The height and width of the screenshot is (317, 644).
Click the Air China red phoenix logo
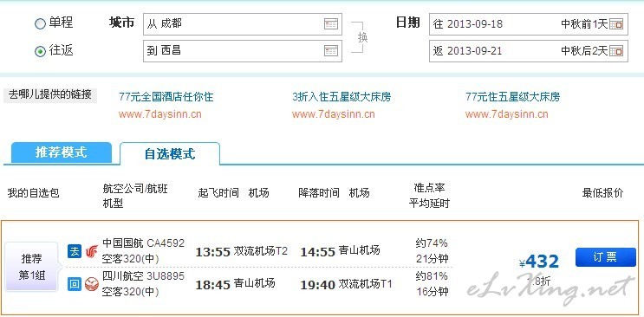pos(92,251)
